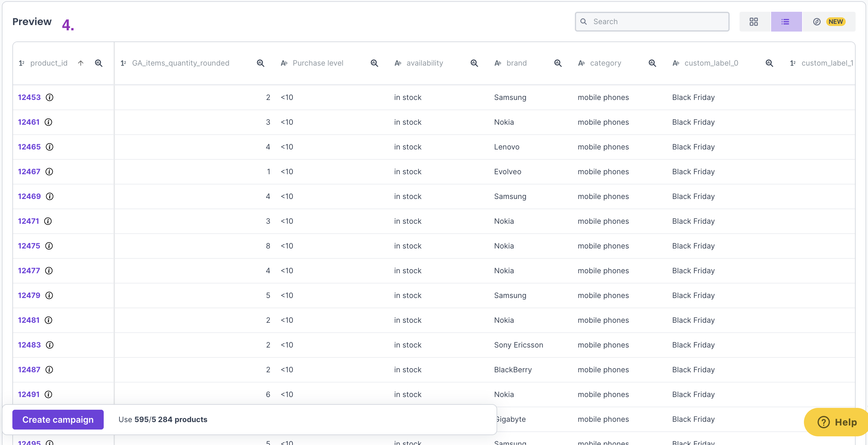
Task: Open Purchase level column magnifier
Action: 374,63
